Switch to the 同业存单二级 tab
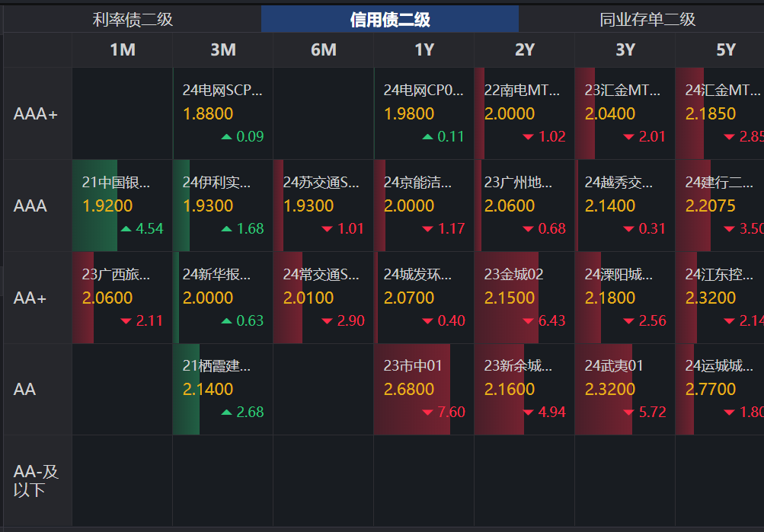 [646, 19]
